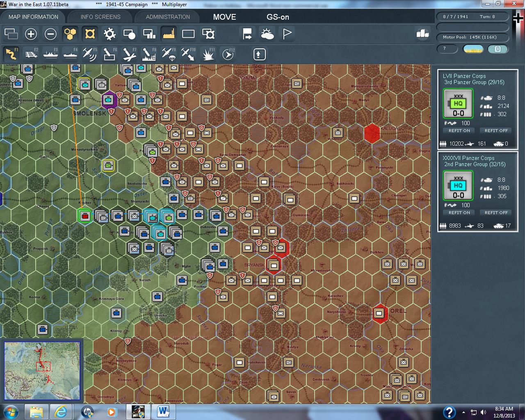Open the INFO SCREENS tab
Screen dimensions: 525x420
coord(100,17)
